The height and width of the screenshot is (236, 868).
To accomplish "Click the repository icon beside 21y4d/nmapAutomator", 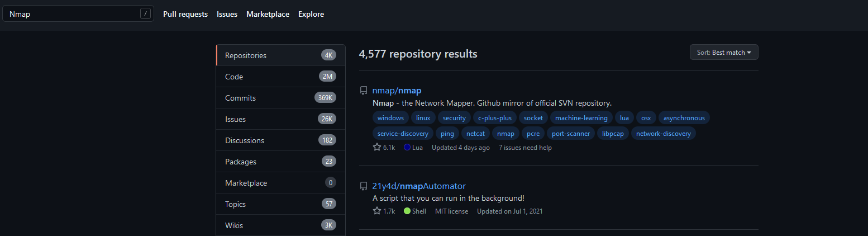I will (364, 186).
